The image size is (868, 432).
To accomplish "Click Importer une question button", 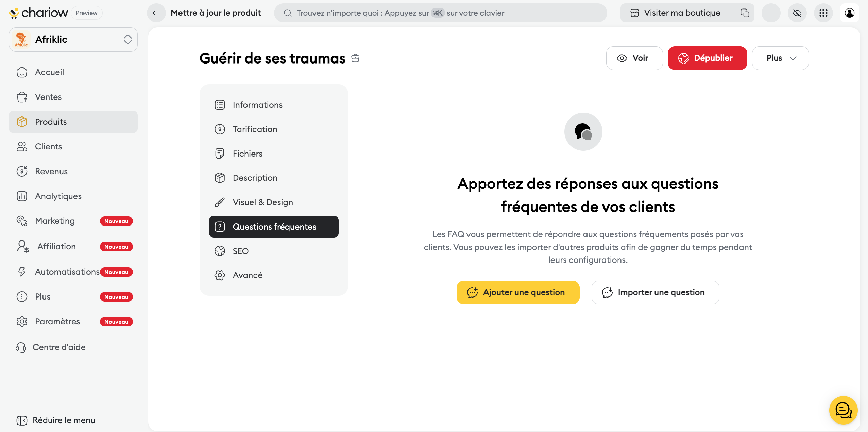I will pyautogui.click(x=655, y=292).
